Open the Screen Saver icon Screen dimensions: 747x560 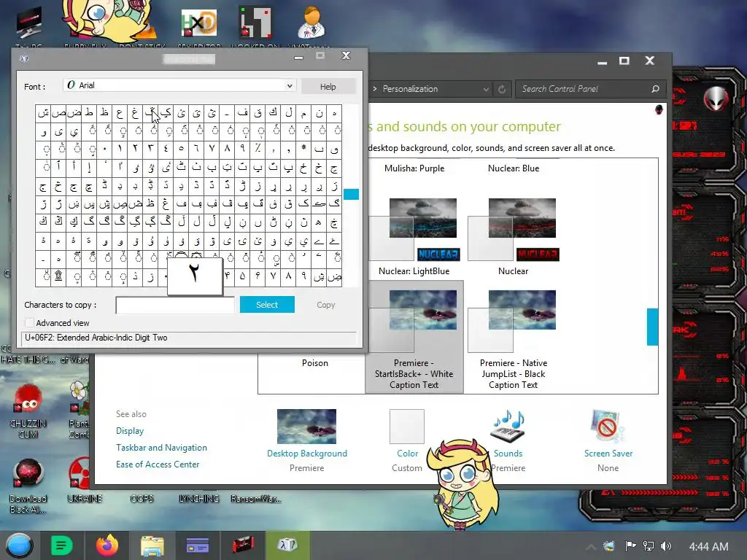click(608, 426)
